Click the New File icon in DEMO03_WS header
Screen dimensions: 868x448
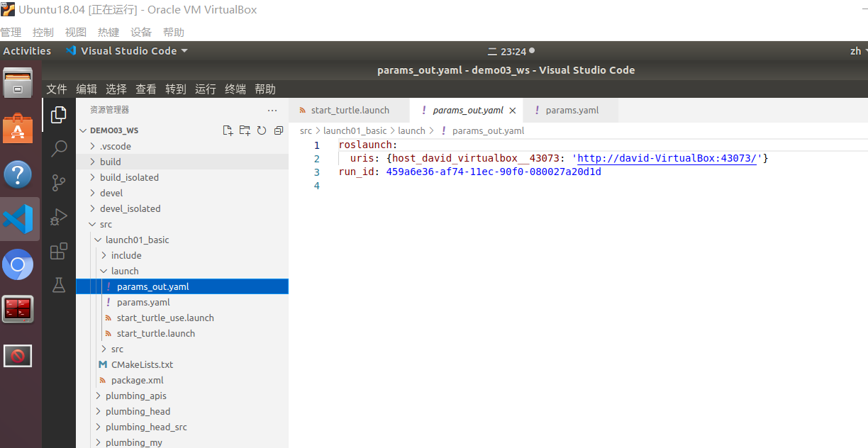(228, 130)
